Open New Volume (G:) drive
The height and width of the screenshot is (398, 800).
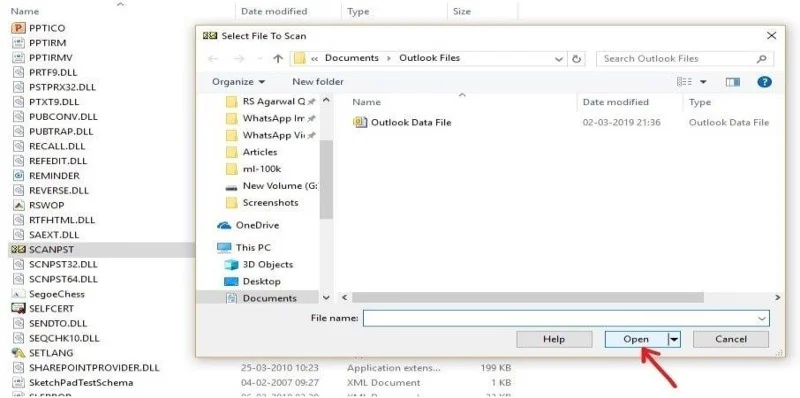pos(271,186)
